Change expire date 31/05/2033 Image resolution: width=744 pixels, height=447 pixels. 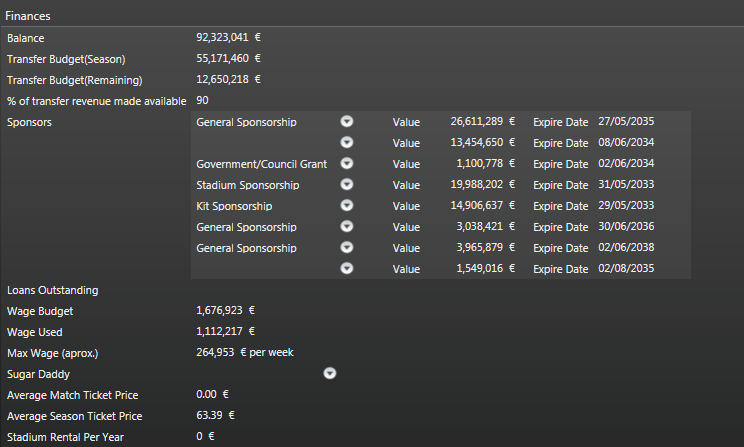(626, 184)
